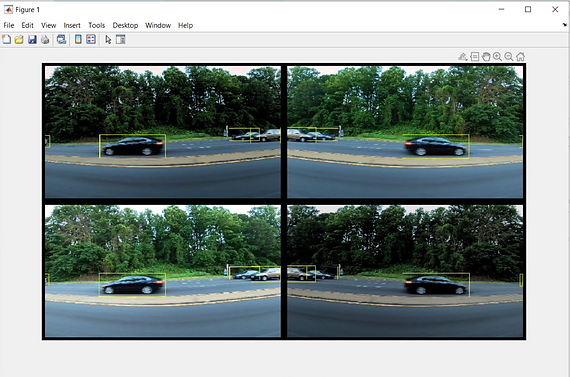Close the Figure 1 window

[555, 9]
